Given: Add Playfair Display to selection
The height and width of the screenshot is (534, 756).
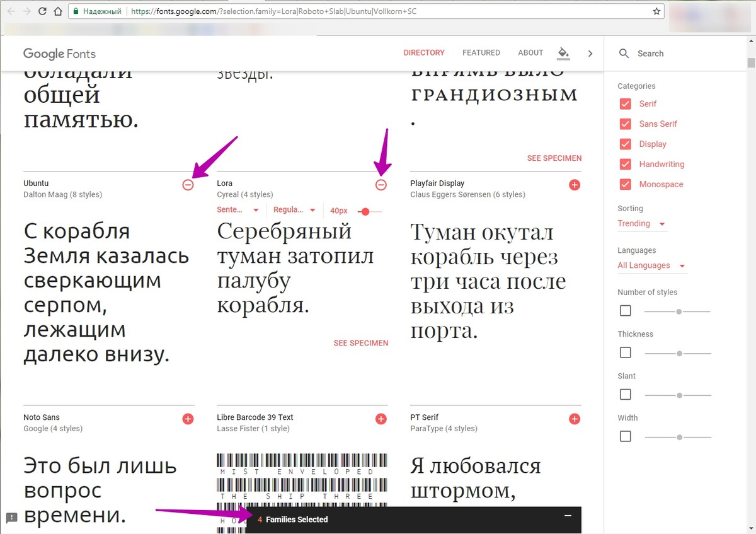Looking at the screenshot, I should click(x=575, y=185).
